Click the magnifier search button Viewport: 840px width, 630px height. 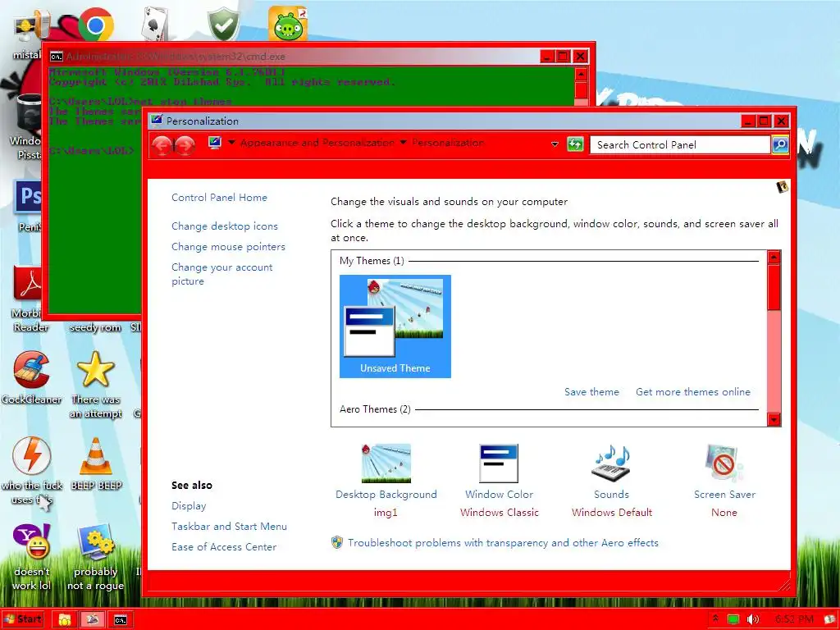(780, 144)
